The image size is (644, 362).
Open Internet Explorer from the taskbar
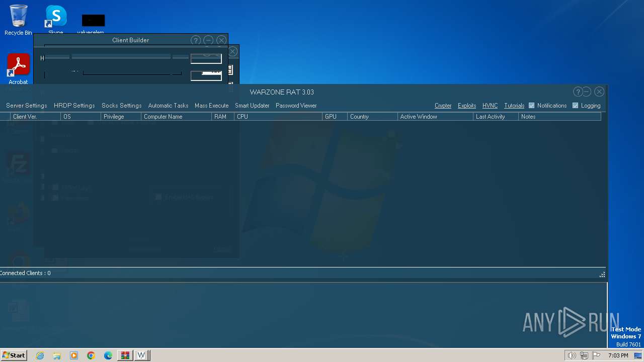coord(40,355)
